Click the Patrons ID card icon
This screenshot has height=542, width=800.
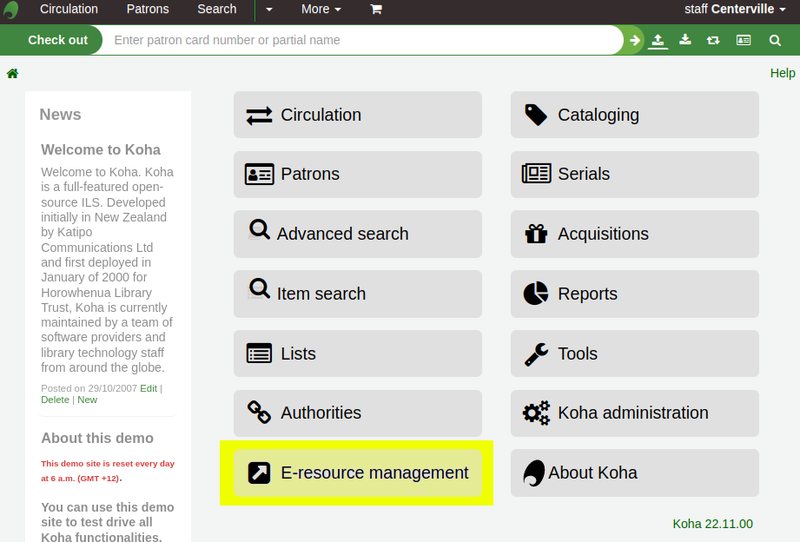259,175
